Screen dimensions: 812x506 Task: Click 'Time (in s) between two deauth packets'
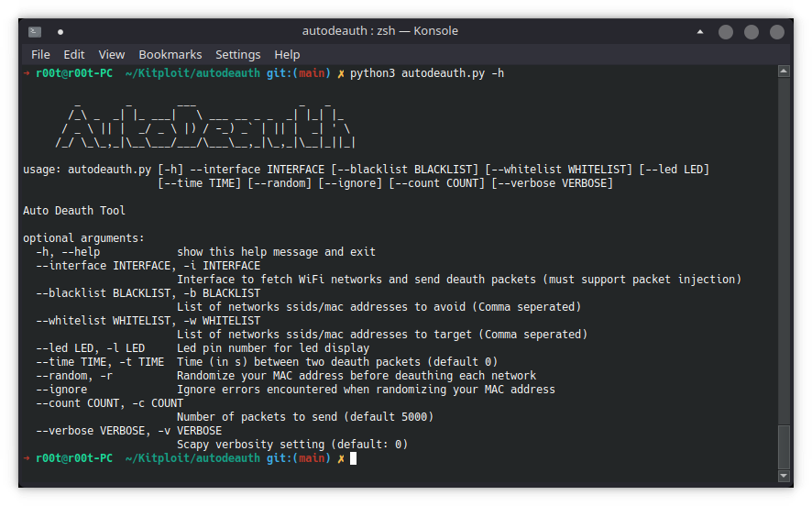click(337, 362)
